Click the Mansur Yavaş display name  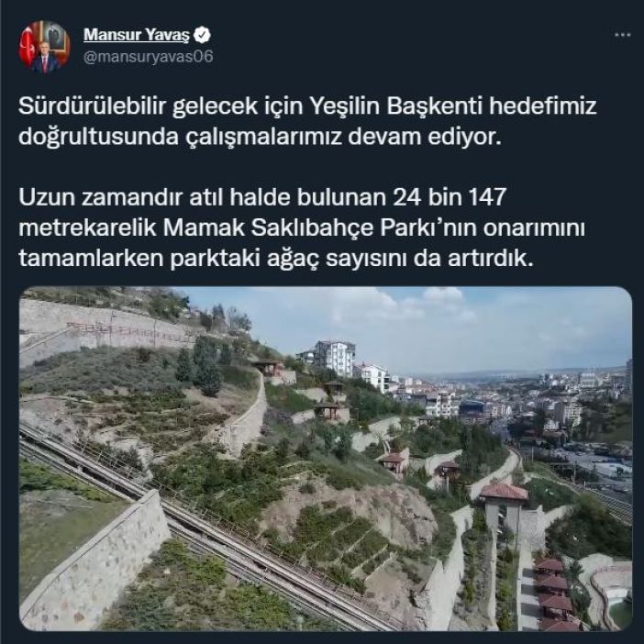pos(137,36)
